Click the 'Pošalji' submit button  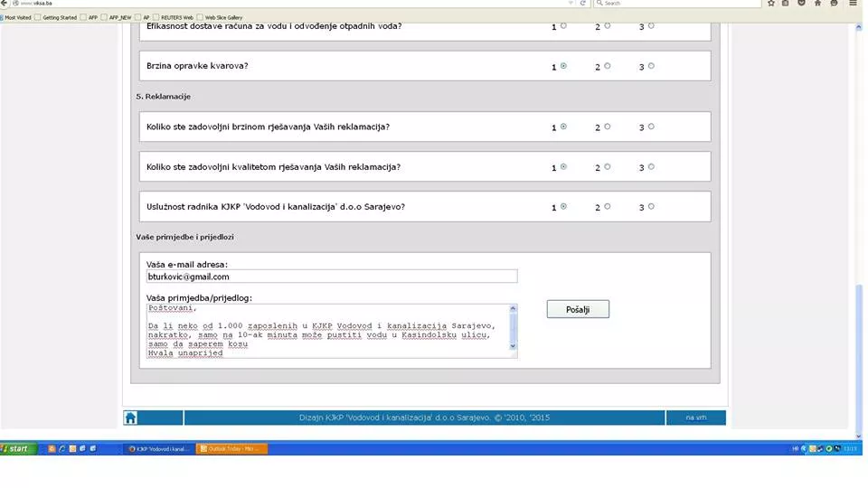point(578,309)
